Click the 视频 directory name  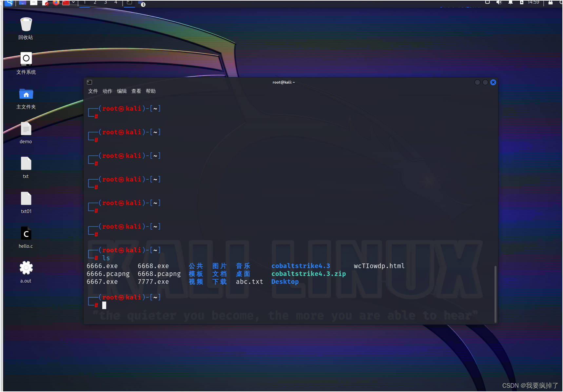(x=196, y=282)
